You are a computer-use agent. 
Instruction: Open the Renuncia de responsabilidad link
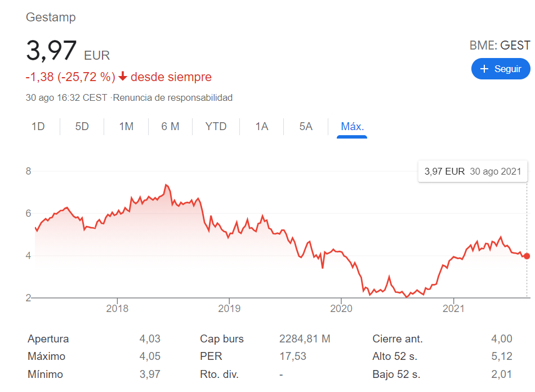[x=173, y=97]
